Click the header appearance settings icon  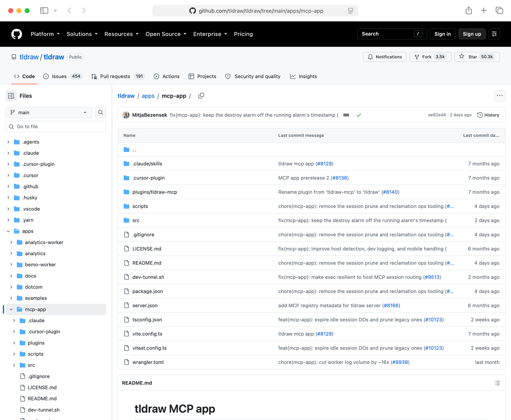494,34
